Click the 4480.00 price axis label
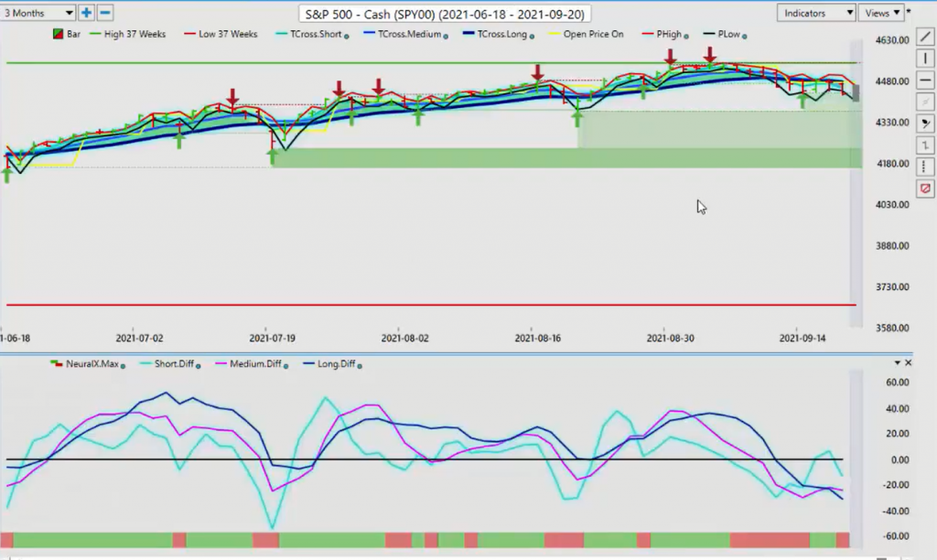The width and height of the screenshot is (937, 560). coord(892,81)
